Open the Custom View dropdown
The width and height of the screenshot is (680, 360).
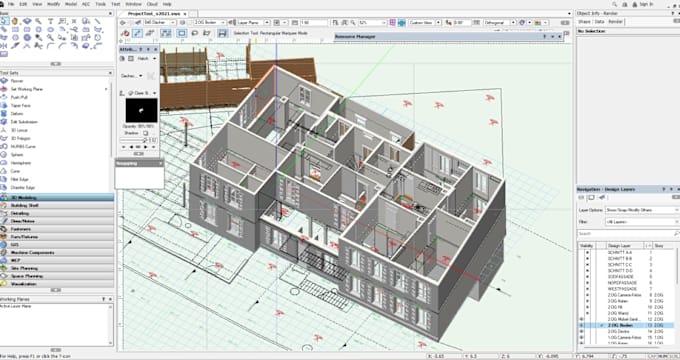(x=425, y=23)
